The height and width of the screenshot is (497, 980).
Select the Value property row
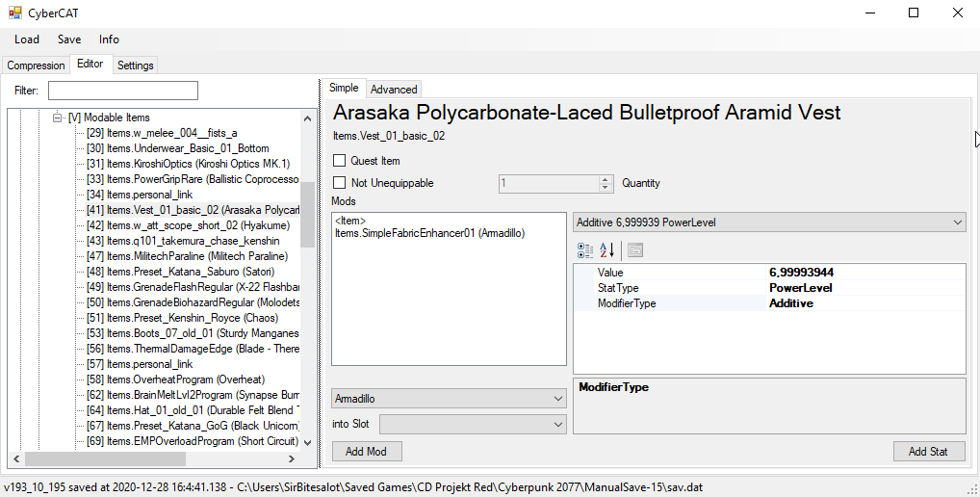769,273
